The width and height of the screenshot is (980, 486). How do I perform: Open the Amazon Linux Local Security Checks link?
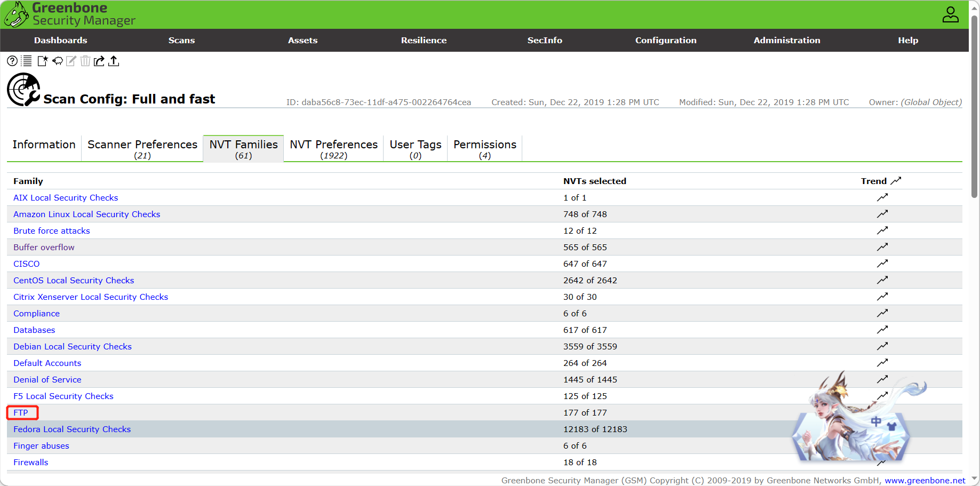pos(87,214)
